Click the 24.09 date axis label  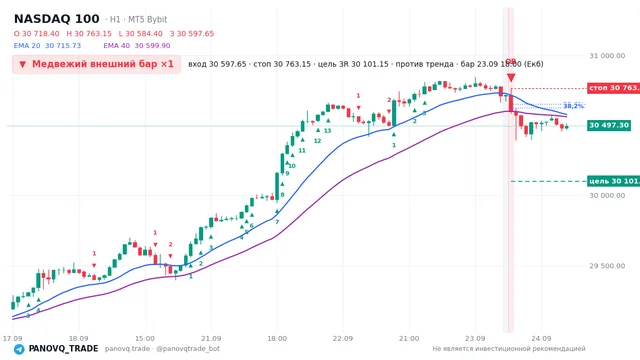(541, 339)
